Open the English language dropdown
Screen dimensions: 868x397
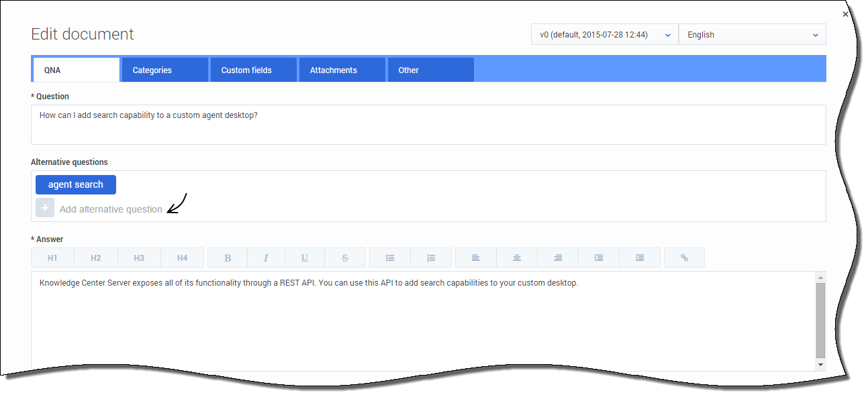[x=752, y=35]
